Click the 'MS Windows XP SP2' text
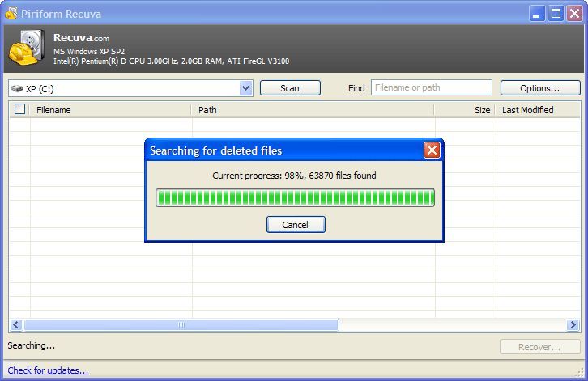 tap(89, 51)
